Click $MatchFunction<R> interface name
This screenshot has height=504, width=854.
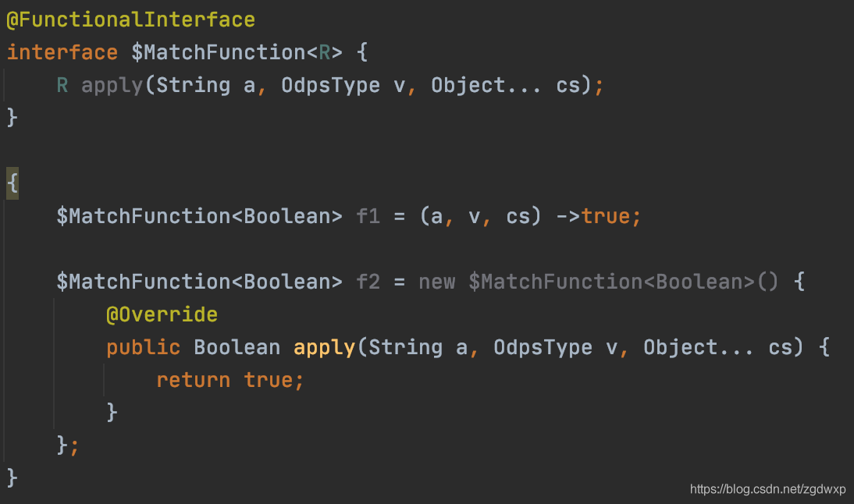point(237,52)
